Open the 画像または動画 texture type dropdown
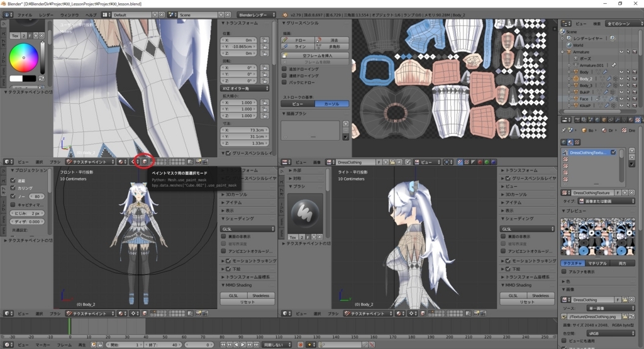644x349 pixels. click(606, 201)
